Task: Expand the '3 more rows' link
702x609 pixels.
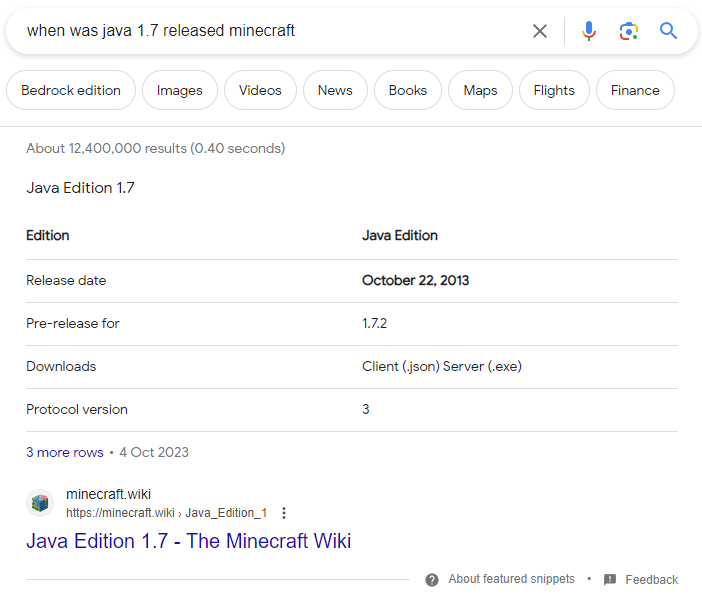Action: click(65, 452)
